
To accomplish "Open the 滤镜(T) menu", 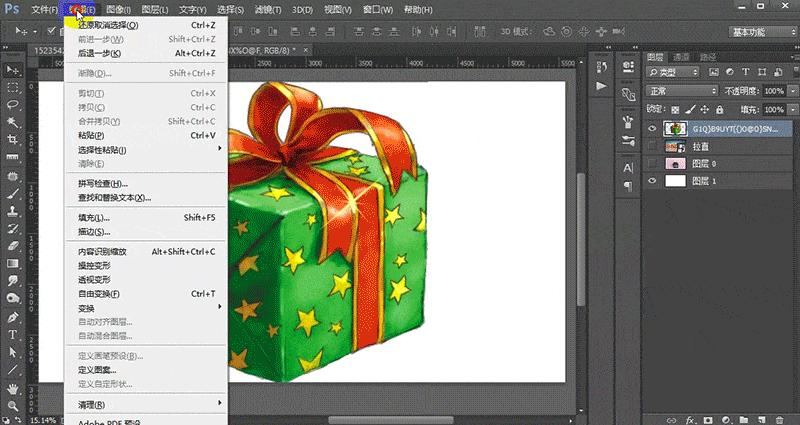I will [x=267, y=9].
